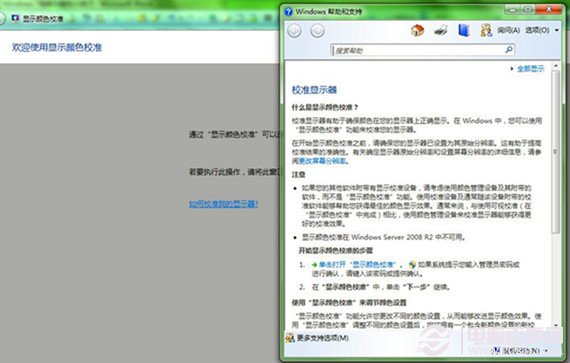570x363 pixels.
Task: Go back in Windows Help window
Action: pyautogui.click(x=294, y=31)
